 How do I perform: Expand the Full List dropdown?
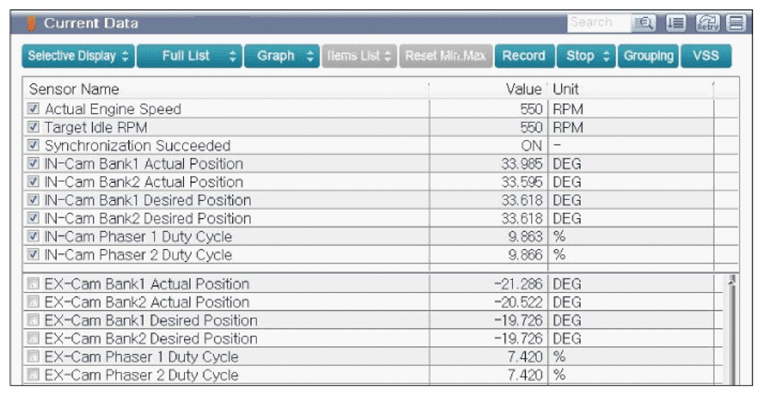pos(189,56)
